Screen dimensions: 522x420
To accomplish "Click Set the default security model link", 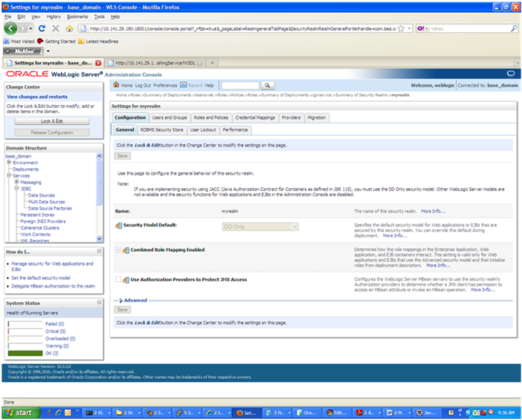I will pos(41,278).
